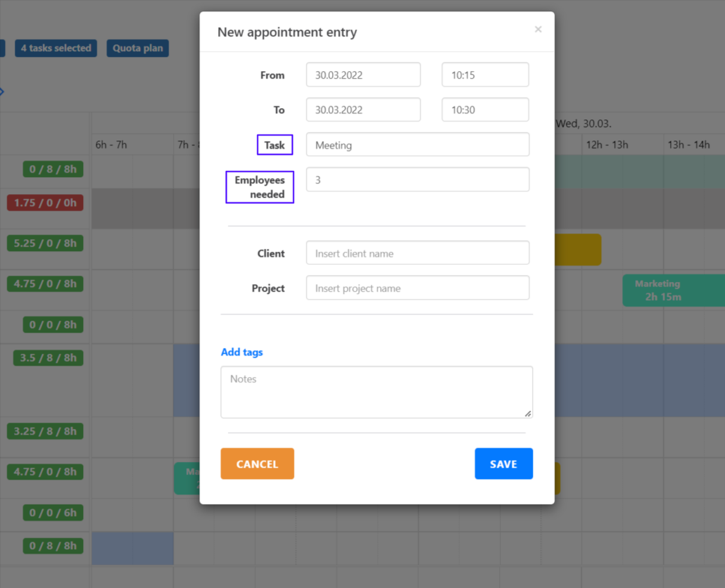Open the Add tags link
This screenshot has width=725, height=588.
241,352
